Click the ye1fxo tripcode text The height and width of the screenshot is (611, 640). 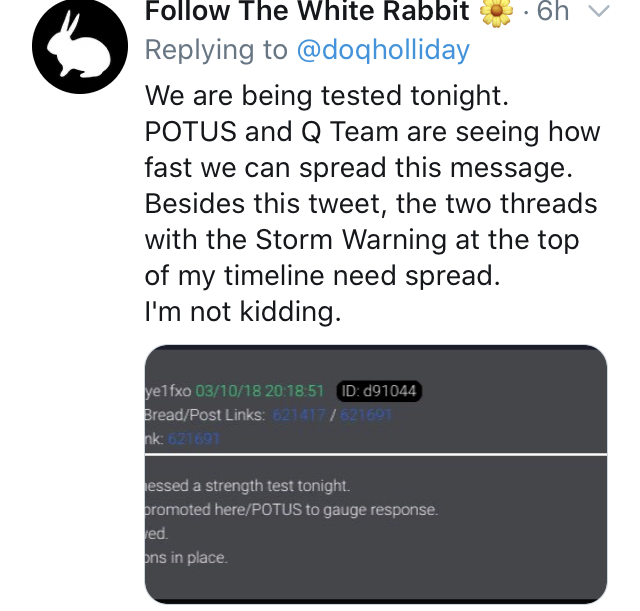click(x=168, y=391)
